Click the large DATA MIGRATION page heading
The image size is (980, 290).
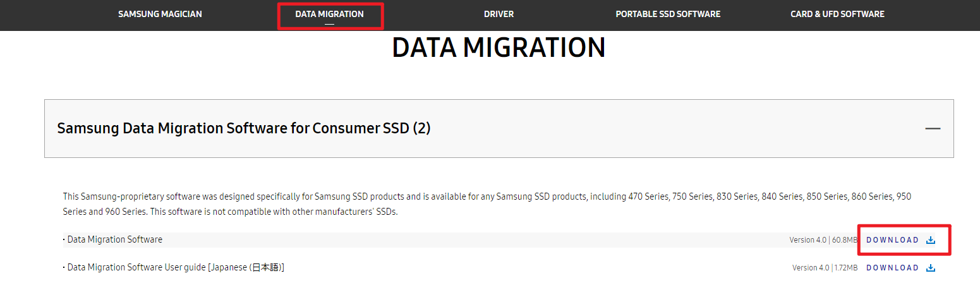tap(499, 48)
